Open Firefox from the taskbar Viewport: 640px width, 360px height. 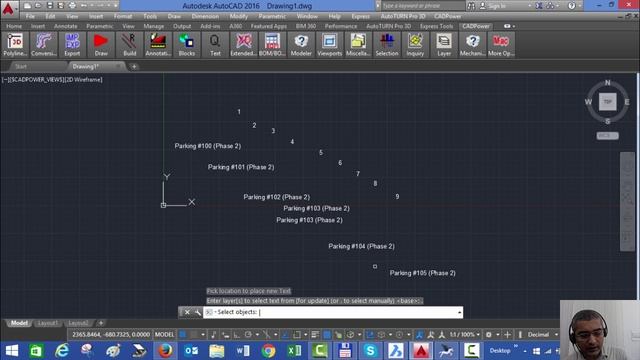point(165,351)
